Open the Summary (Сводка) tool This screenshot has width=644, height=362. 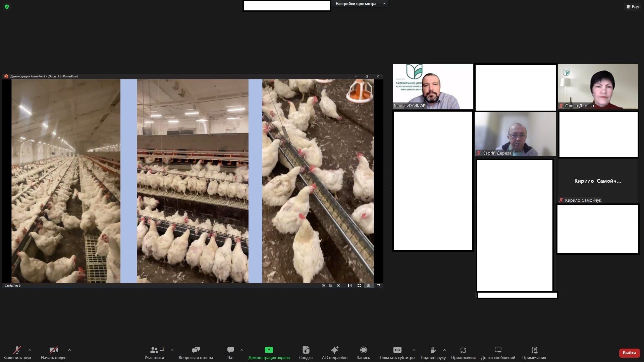[x=306, y=350]
